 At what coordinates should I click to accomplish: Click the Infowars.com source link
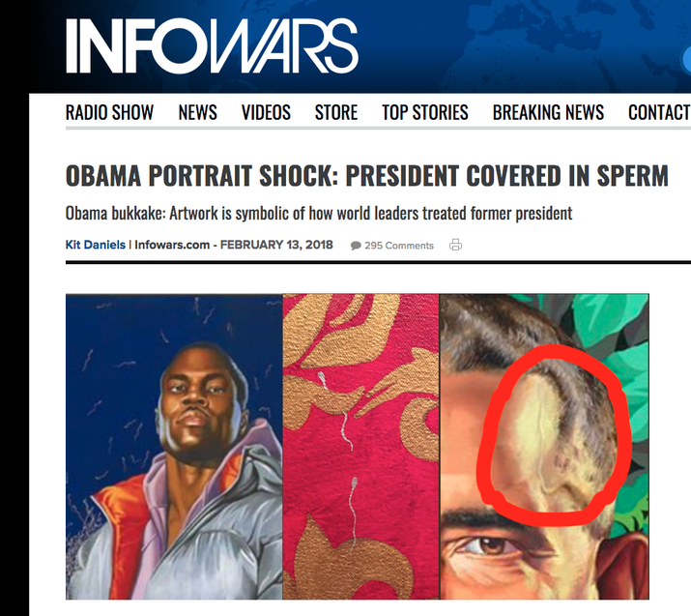point(172,245)
